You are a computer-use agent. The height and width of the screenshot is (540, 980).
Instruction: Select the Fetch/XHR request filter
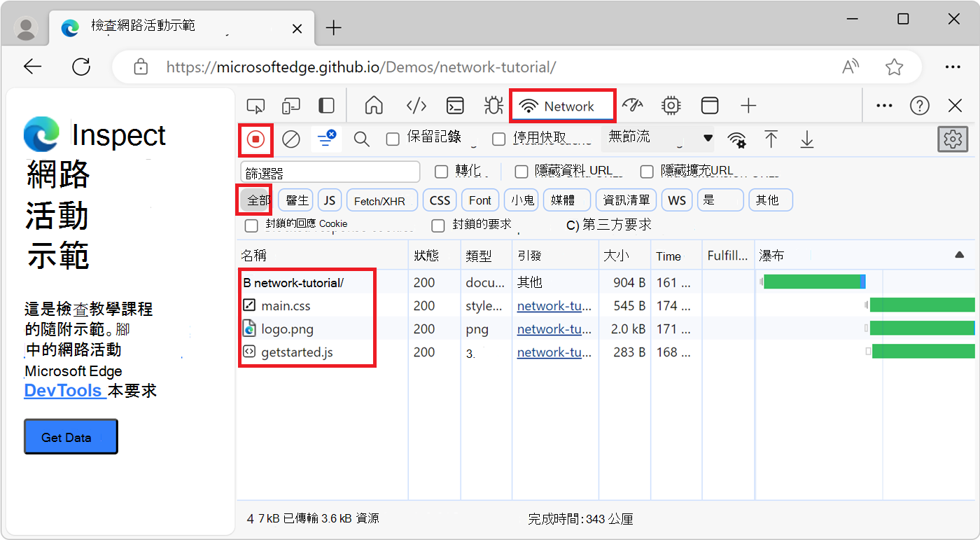[x=381, y=200]
